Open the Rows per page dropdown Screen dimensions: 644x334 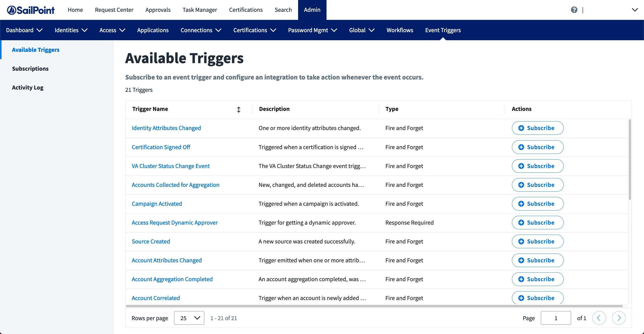[189, 318]
